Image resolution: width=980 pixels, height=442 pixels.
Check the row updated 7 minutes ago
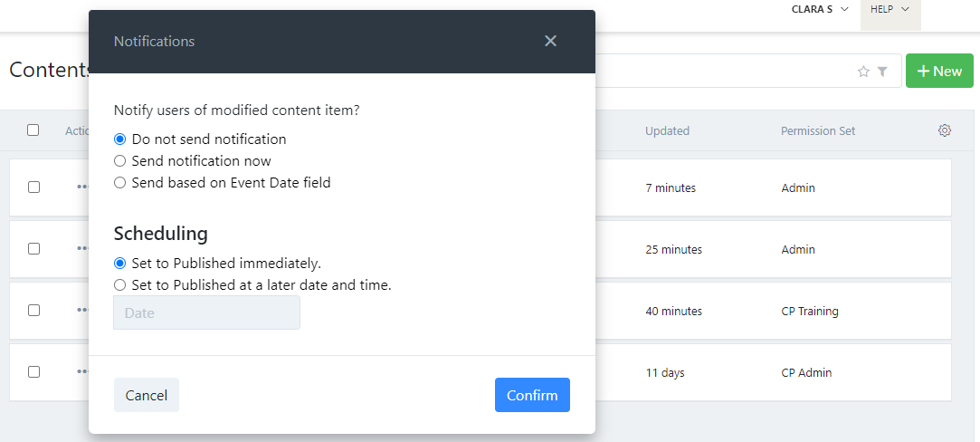click(x=33, y=187)
